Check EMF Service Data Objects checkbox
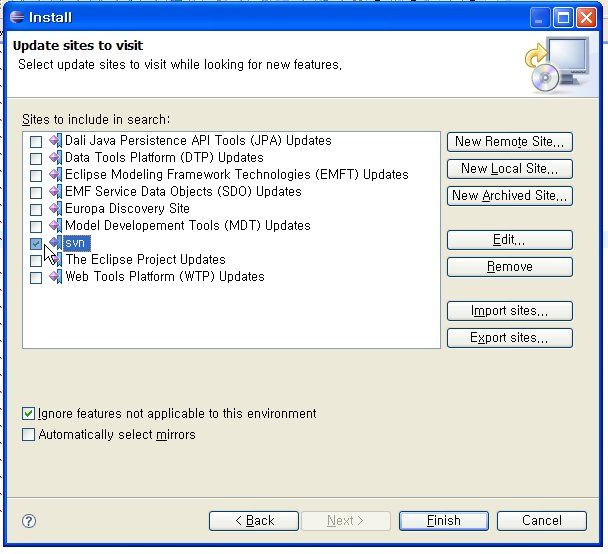Screen dimensions: 608x554 tap(36, 193)
